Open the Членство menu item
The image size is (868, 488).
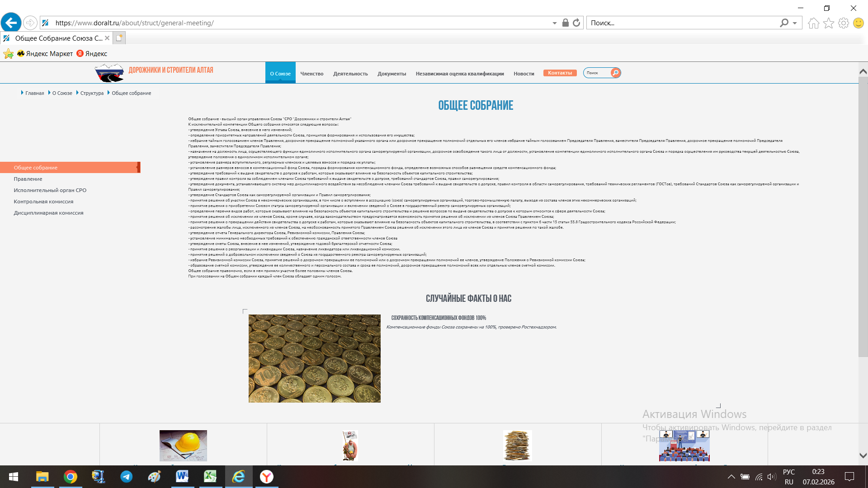click(x=311, y=74)
